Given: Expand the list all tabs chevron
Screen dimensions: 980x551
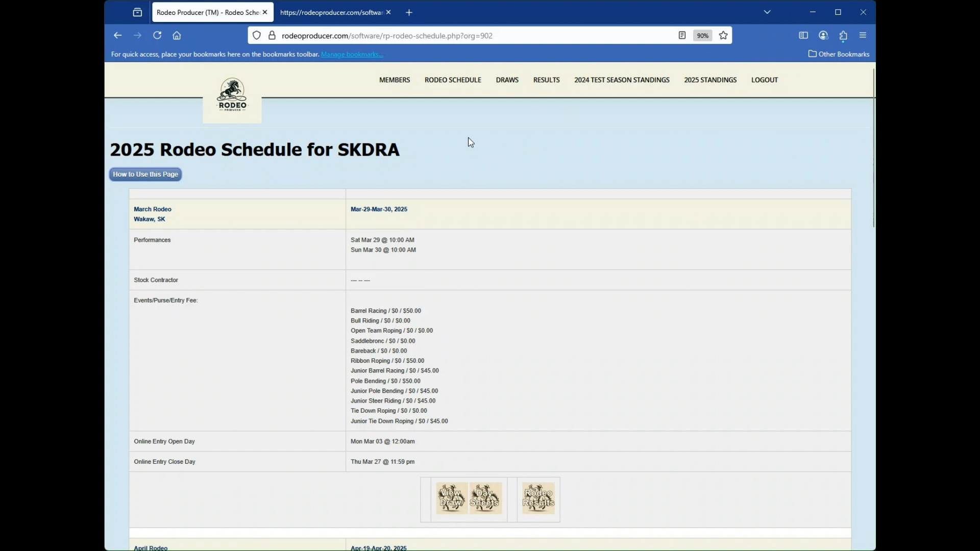Looking at the screenshot, I should [767, 12].
